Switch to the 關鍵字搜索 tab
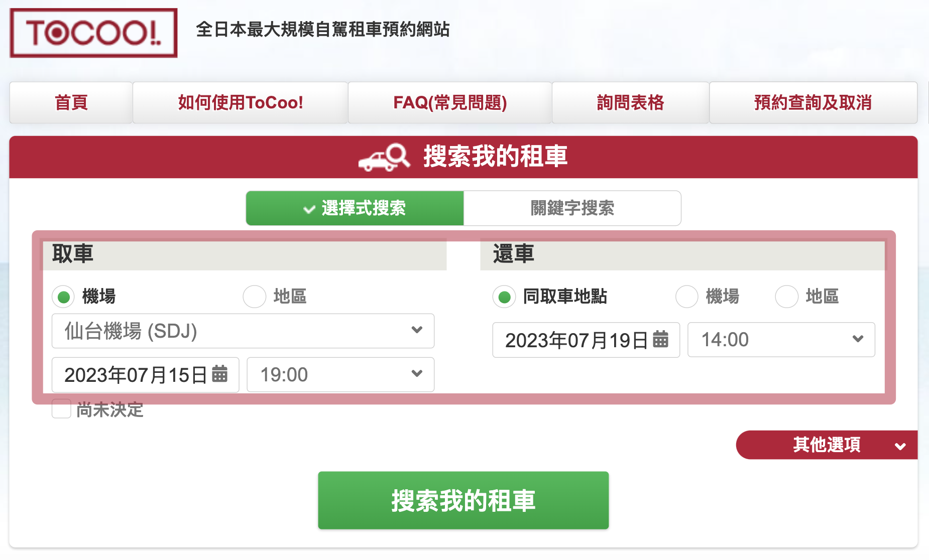 tap(572, 208)
